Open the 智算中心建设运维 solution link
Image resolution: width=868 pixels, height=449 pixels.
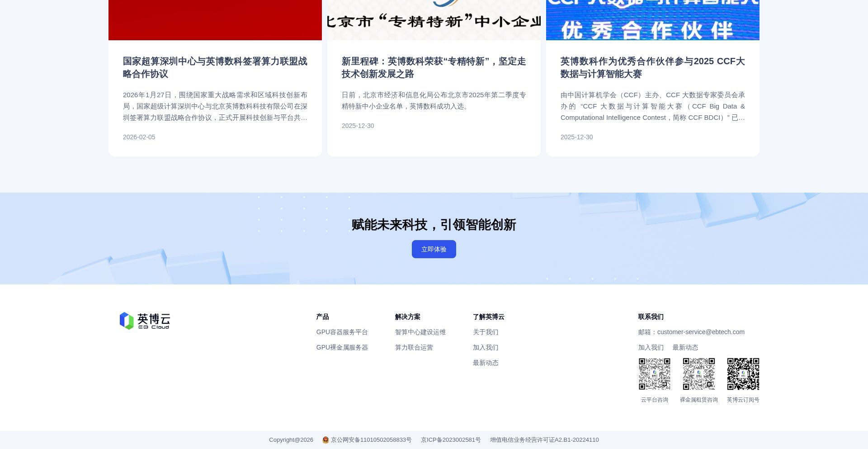pyautogui.click(x=420, y=332)
